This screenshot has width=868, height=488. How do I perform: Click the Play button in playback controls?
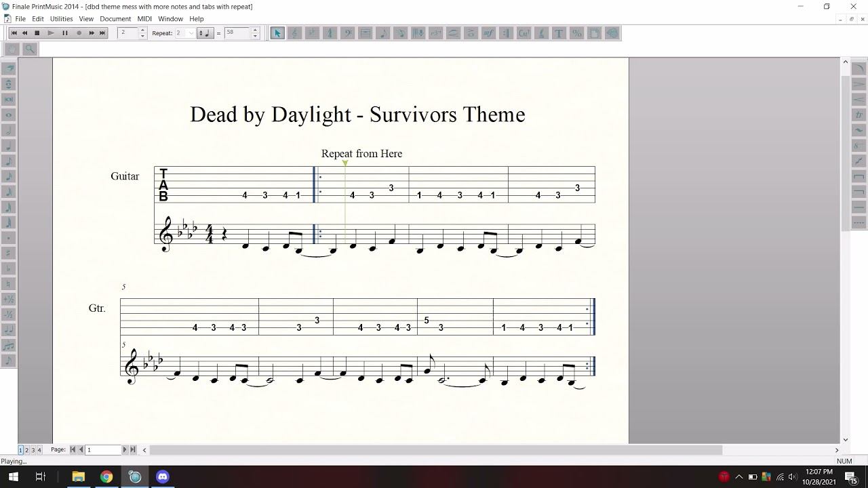[51, 33]
